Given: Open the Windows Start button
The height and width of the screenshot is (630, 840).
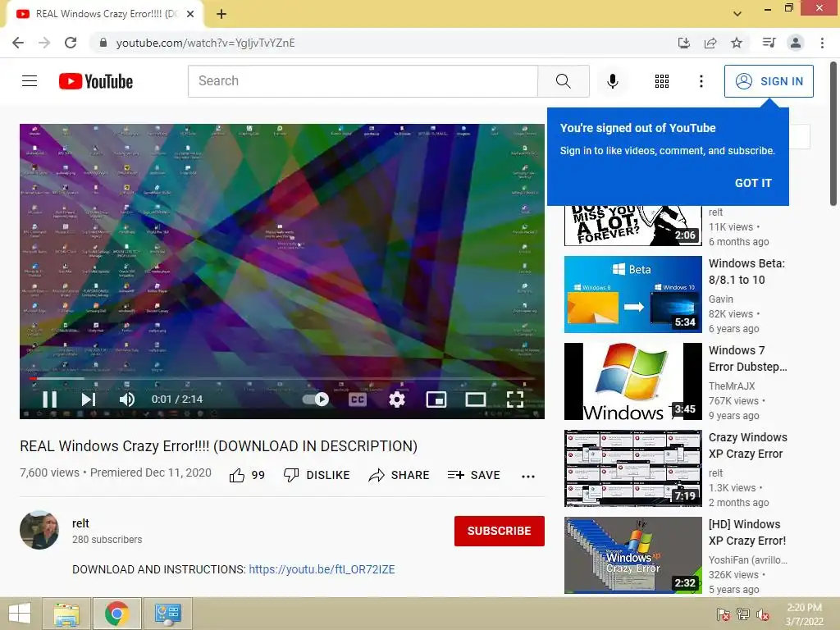Looking at the screenshot, I should click(20, 614).
